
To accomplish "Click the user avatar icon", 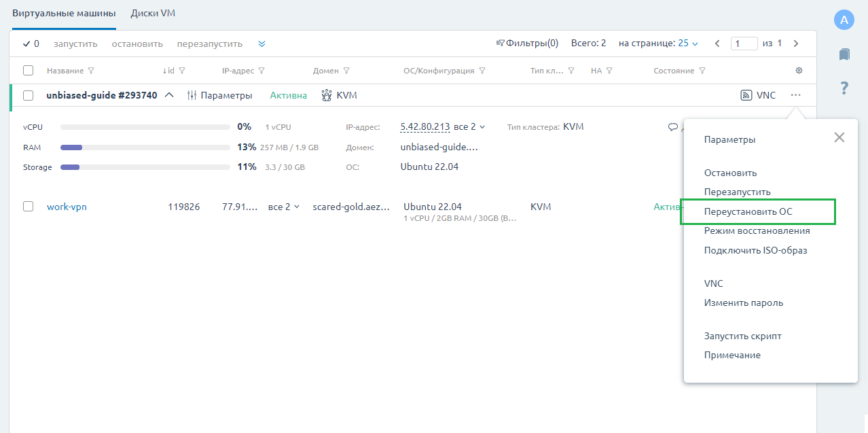I will coord(844,20).
